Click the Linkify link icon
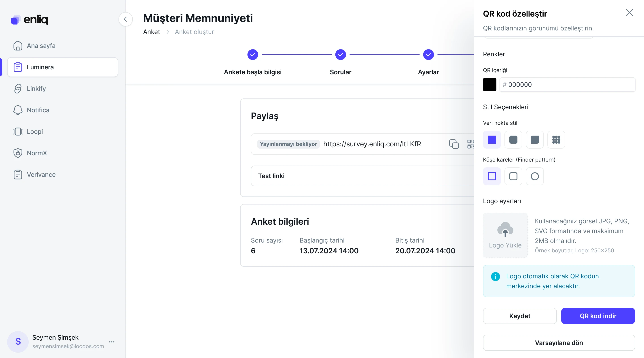 tap(18, 89)
